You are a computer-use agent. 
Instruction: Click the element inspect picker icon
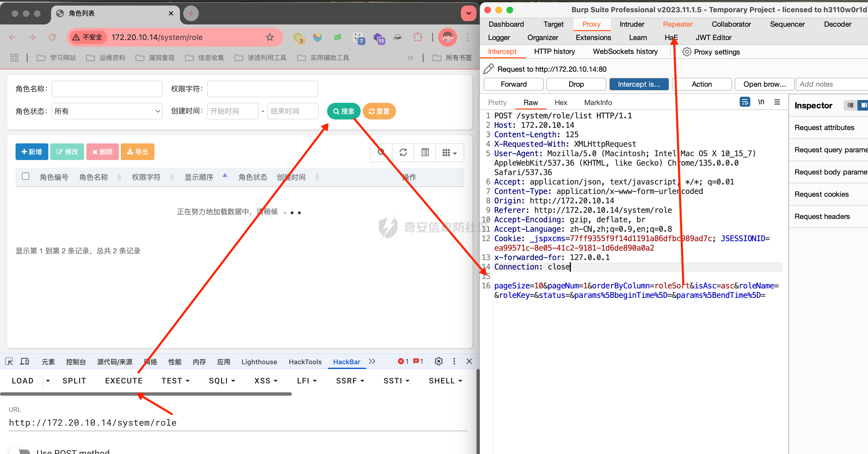(x=9, y=361)
